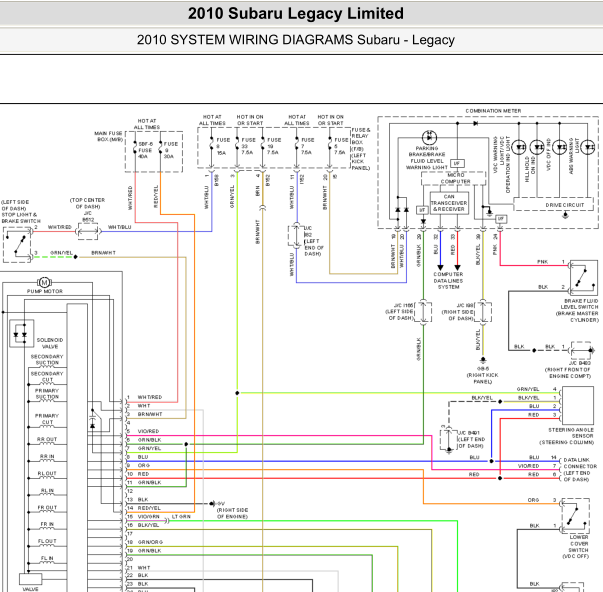Screen dimensions: 603x592
Task: Click the BRAKE FLUID LEVEL SWITCH label
Action: 577,310
